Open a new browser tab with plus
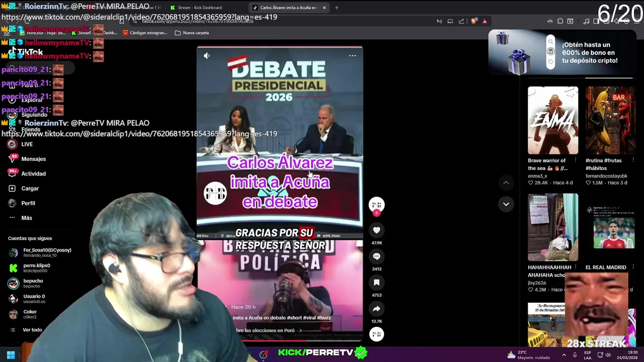This screenshot has width=644, height=362. coord(337,8)
